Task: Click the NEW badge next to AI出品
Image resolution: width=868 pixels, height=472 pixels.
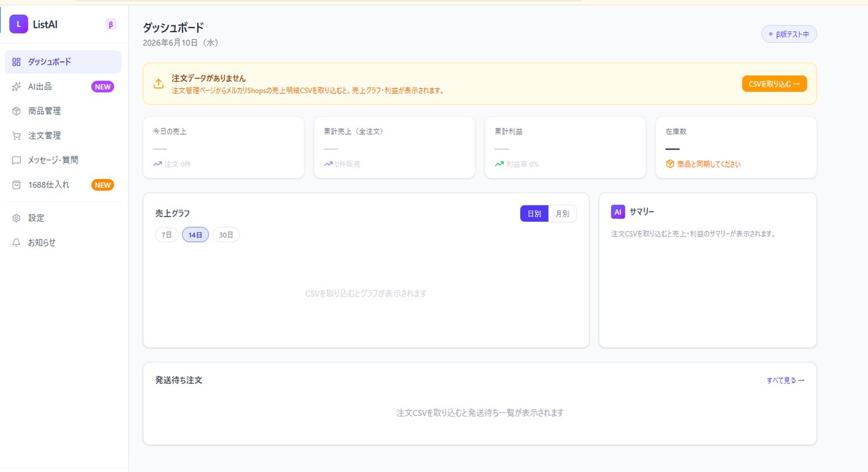Action: [x=102, y=87]
